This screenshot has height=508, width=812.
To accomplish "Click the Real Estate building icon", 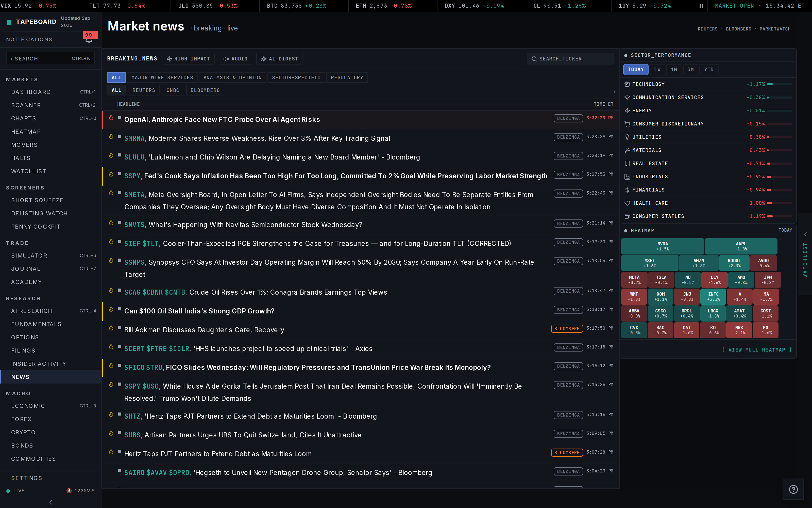I will click(627, 164).
